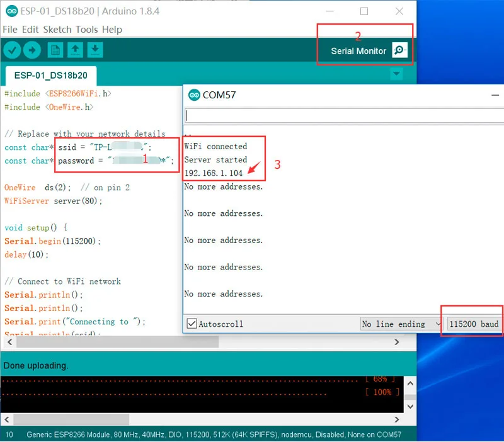Click the 'delay(10);' code line
The height and width of the screenshot is (442, 504).
(26, 254)
